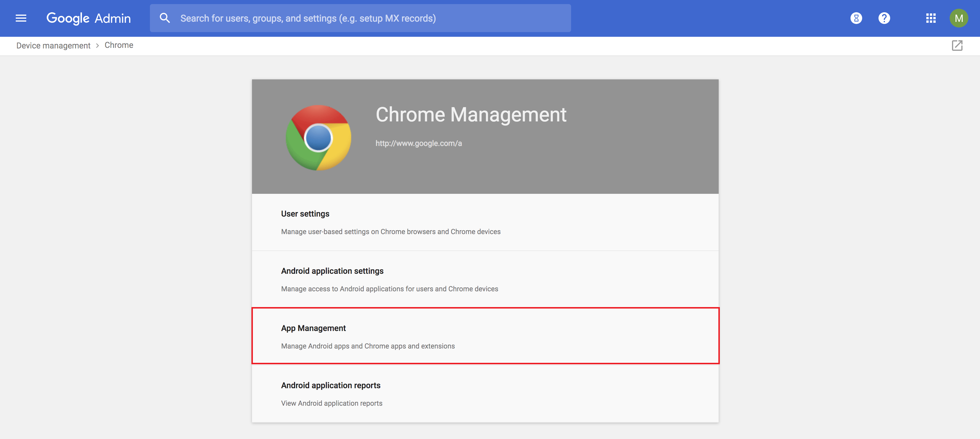The height and width of the screenshot is (439, 980).
Task: Click the Chrome Management heading
Action: pos(470,115)
